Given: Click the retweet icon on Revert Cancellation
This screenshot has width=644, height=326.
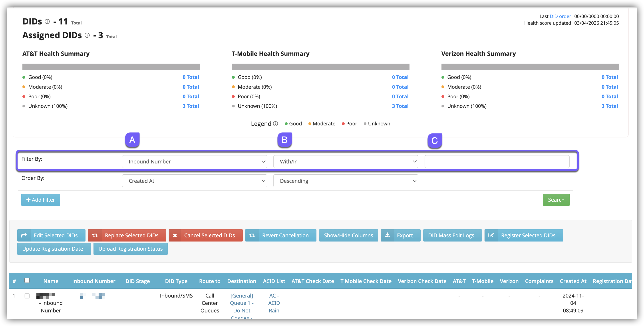Looking at the screenshot, I should [x=252, y=235].
